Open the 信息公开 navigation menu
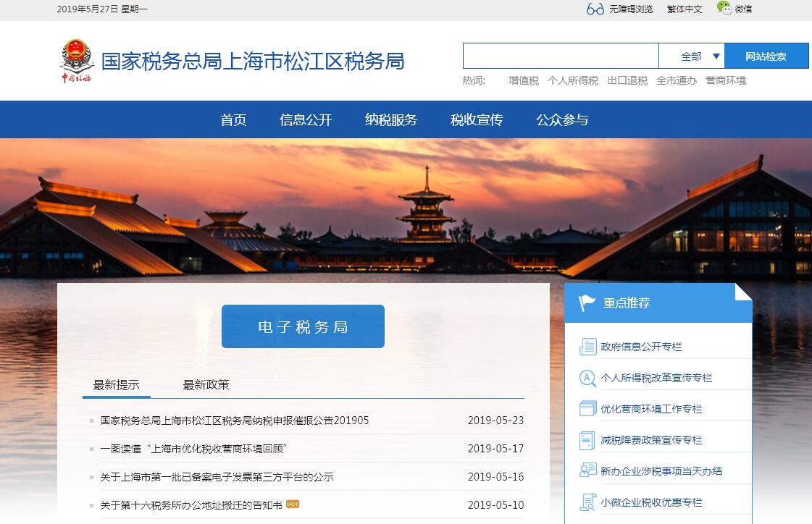Image resolution: width=812 pixels, height=524 pixels. click(x=306, y=120)
